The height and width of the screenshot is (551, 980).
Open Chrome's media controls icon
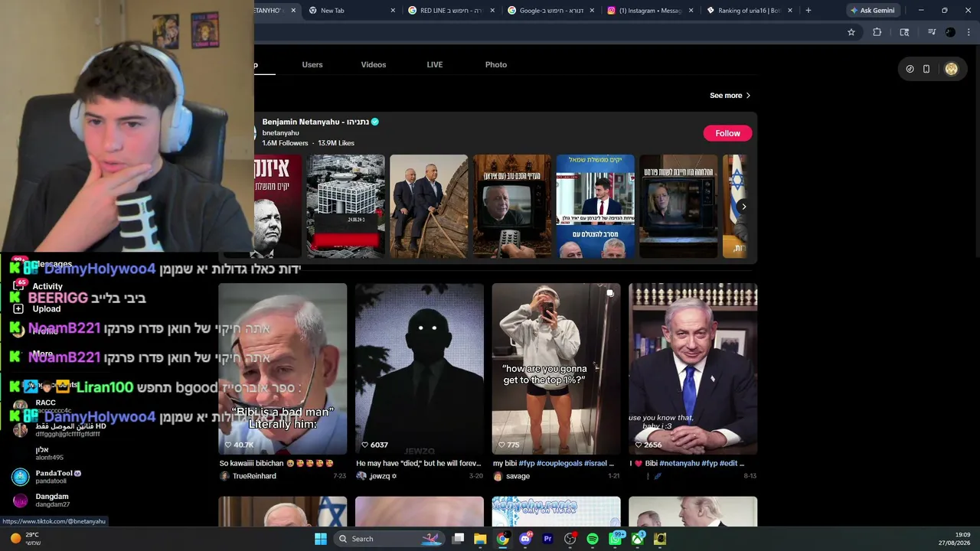click(x=932, y=32)
